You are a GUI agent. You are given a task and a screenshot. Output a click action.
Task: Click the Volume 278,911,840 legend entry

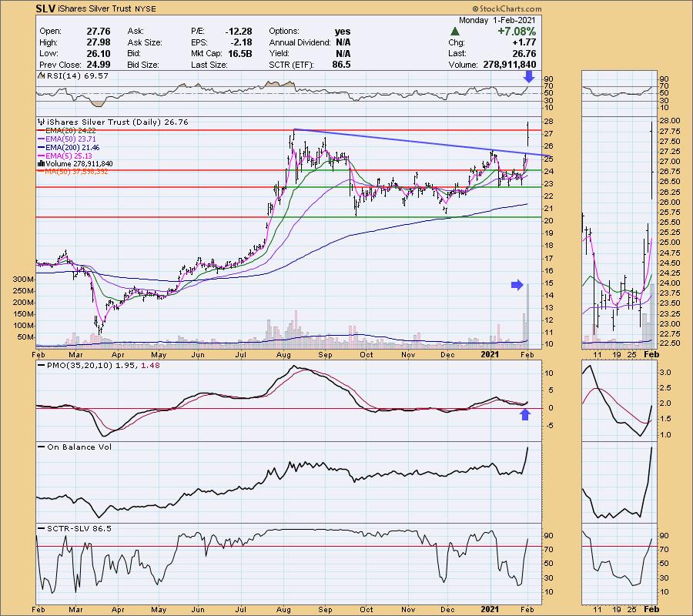(80, 163)
